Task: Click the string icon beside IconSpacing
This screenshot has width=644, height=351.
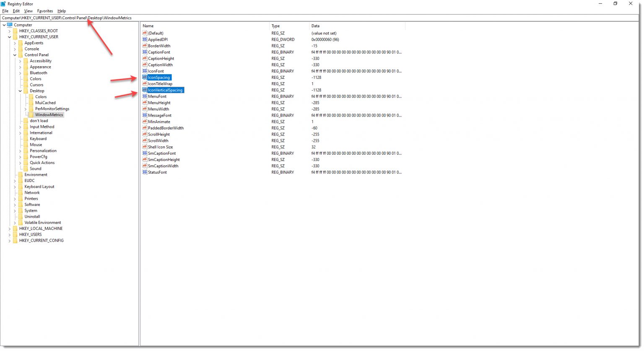Action: [x=145, y=77]
